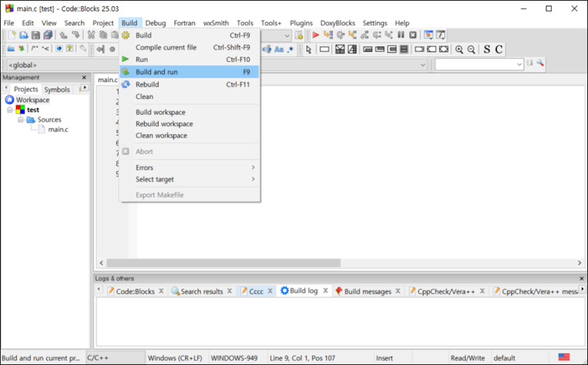588x365 pixels.
Task: Click the Nassi zoom in magnifier
Action: point(459,49)
